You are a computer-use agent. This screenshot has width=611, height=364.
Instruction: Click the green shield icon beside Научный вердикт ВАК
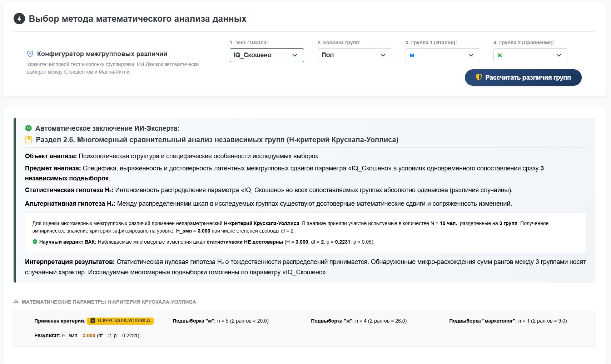(x=35, y=242)
